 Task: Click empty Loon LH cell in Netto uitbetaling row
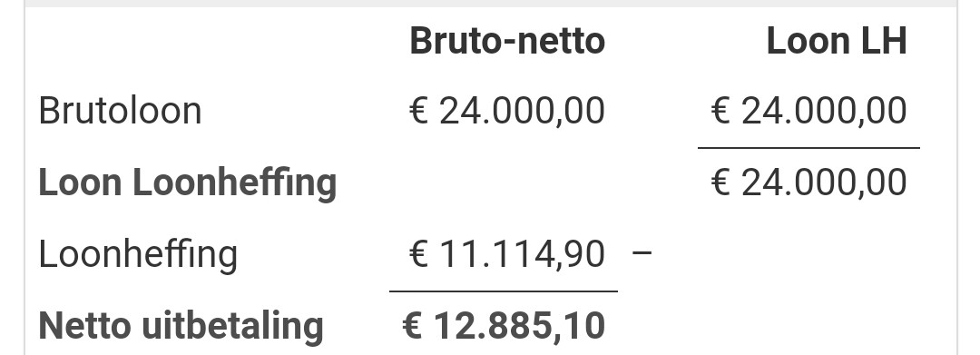click(808, 326)
